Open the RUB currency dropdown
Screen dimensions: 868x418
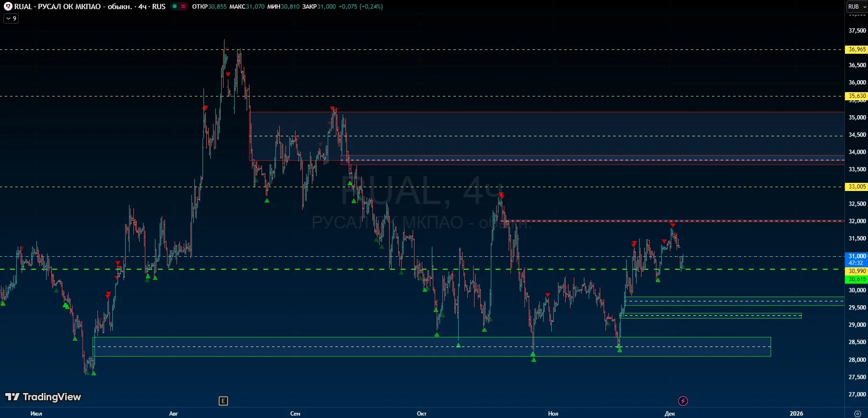pyautogui.click(x=856, y=7)
